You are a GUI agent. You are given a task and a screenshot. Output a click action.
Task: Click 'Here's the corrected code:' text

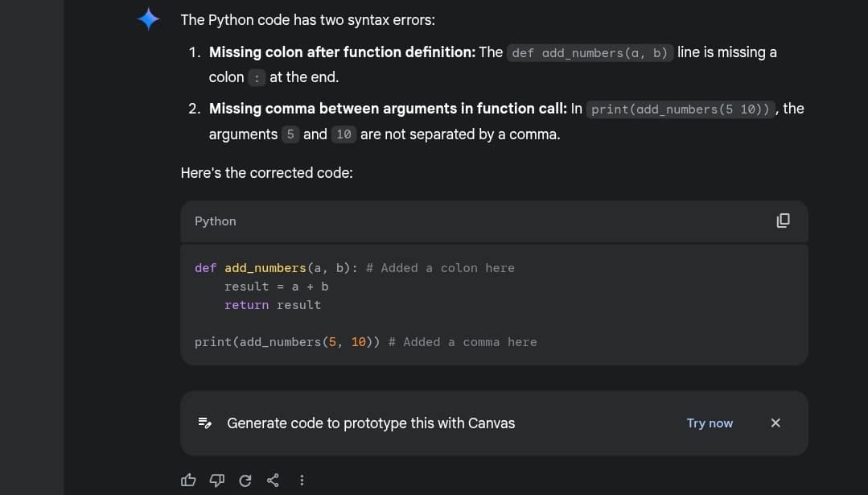(x=267, y=173)
